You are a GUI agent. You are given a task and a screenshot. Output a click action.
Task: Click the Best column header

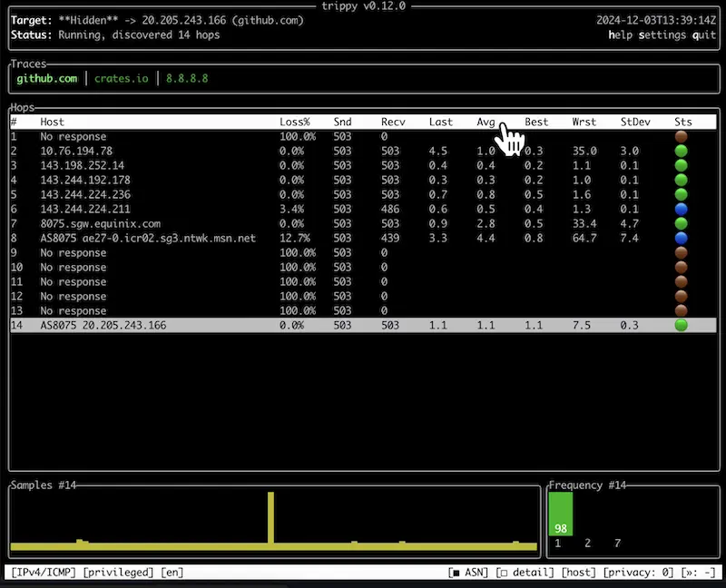point(536,122)
